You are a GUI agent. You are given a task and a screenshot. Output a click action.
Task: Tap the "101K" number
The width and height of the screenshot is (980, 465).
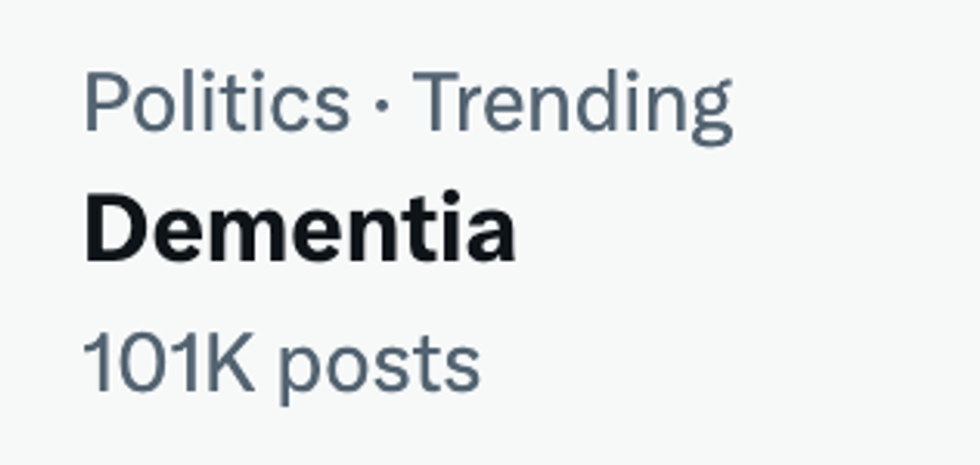[x=169, y=363]
